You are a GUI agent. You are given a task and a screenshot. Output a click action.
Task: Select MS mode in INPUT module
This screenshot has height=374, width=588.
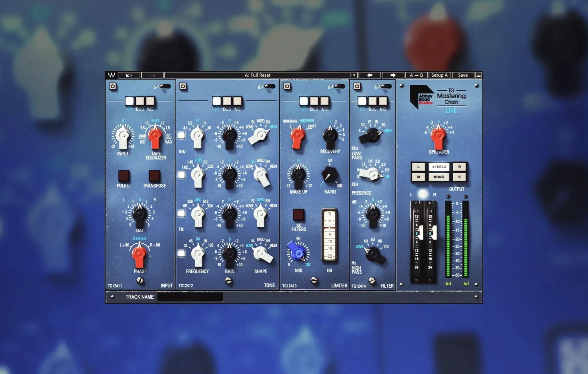point(150,101)
